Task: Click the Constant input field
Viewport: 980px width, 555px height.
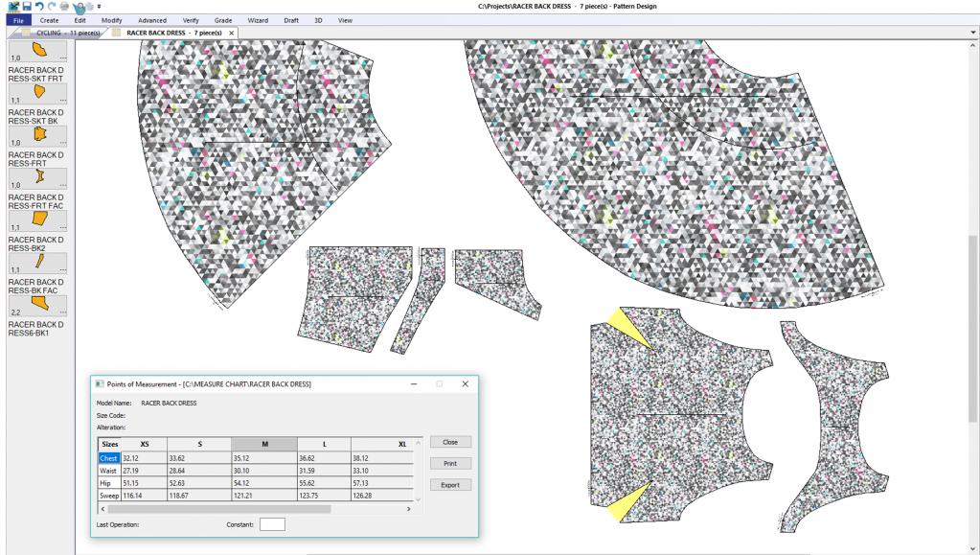Action: [x=273, y=523]
